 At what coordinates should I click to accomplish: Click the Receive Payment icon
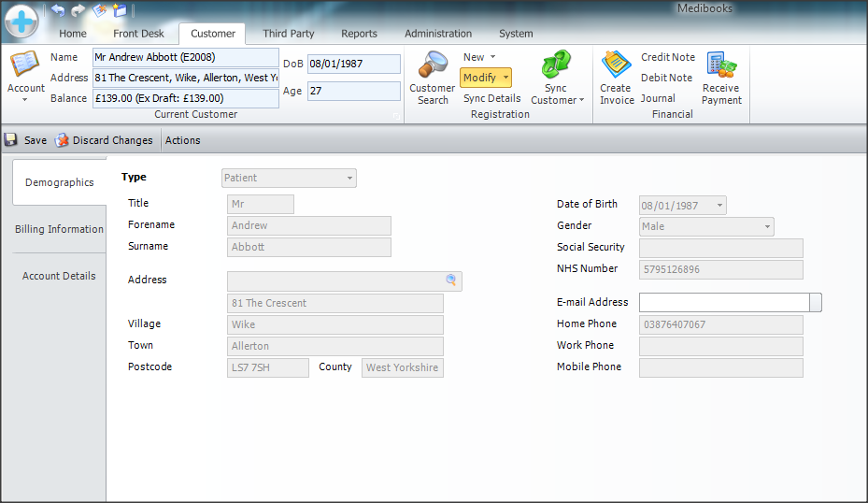720,66
